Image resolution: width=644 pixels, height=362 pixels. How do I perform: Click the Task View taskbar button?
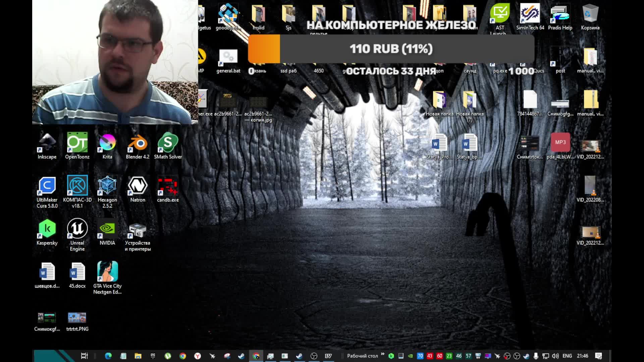[x=84, y=356]
